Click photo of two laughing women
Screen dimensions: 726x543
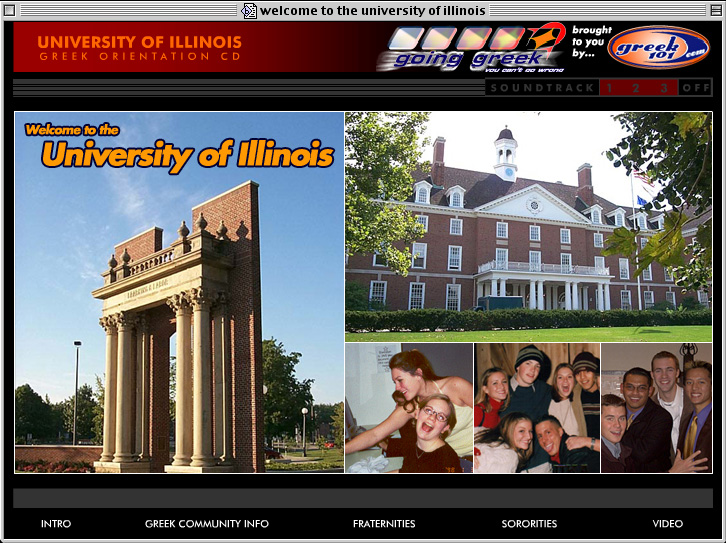409,408
